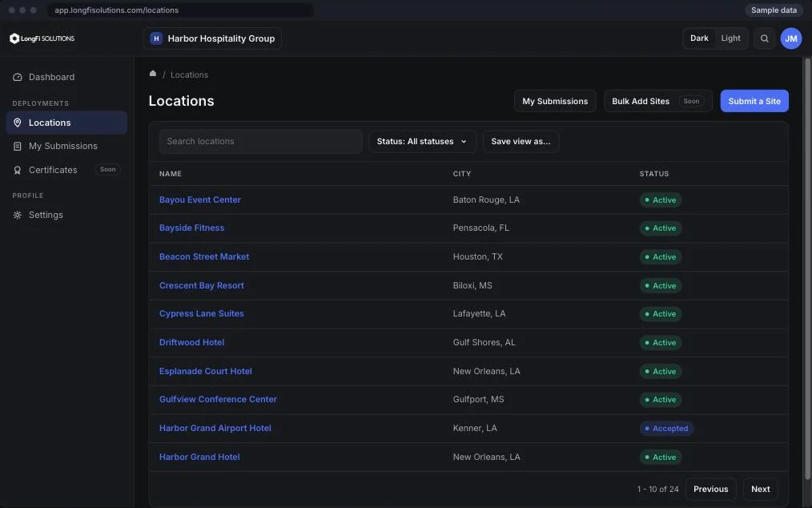
Task: Switch theme to Light
Action: pos(730,38)
